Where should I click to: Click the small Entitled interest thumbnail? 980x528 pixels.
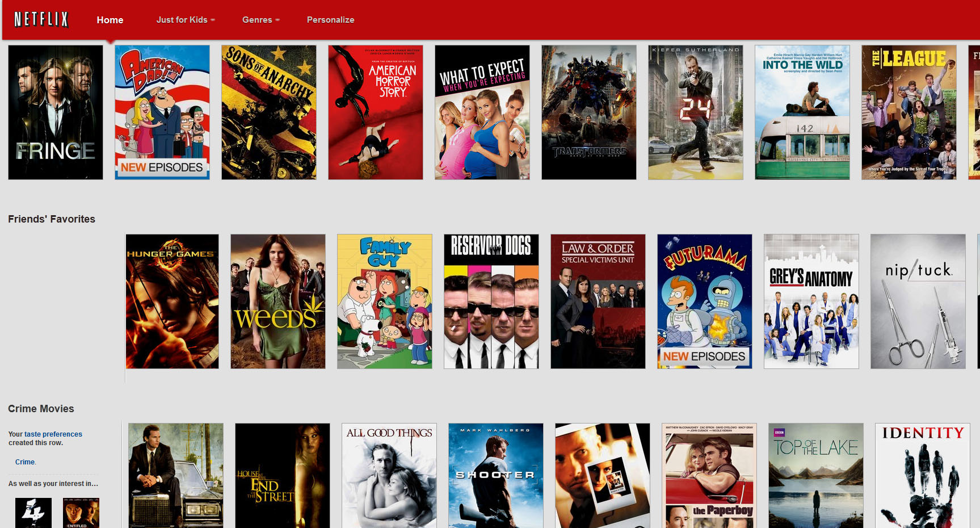click(x=81, y=513)
